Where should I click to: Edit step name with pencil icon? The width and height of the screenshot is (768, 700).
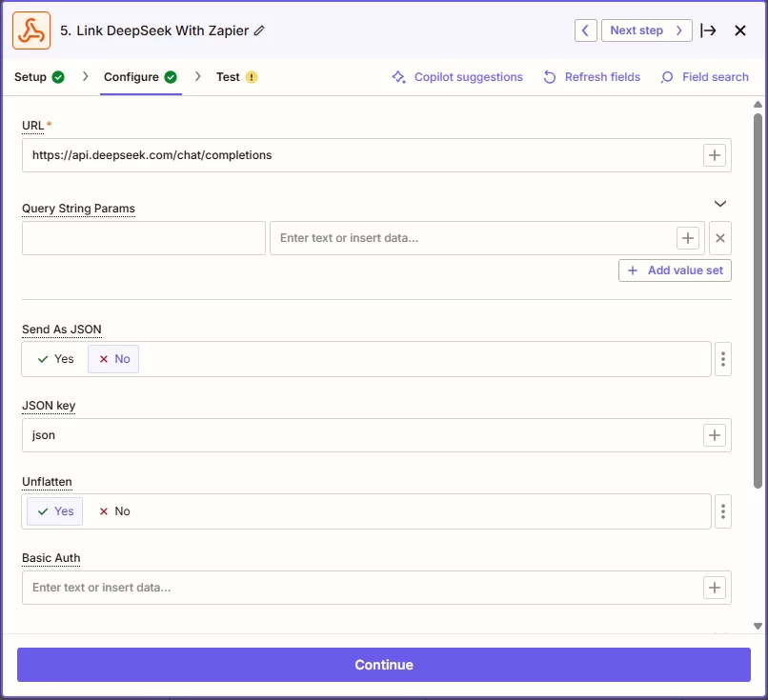tap(259, 30)
